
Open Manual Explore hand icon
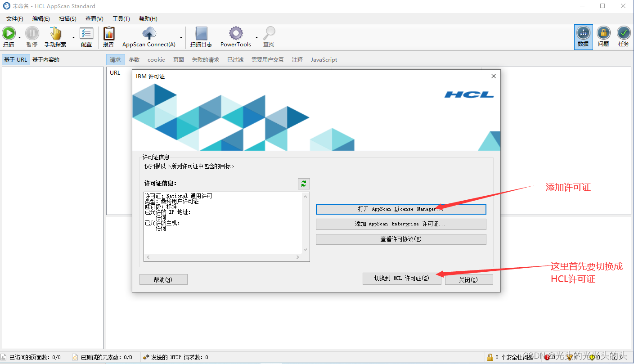(x=55, y=33)
